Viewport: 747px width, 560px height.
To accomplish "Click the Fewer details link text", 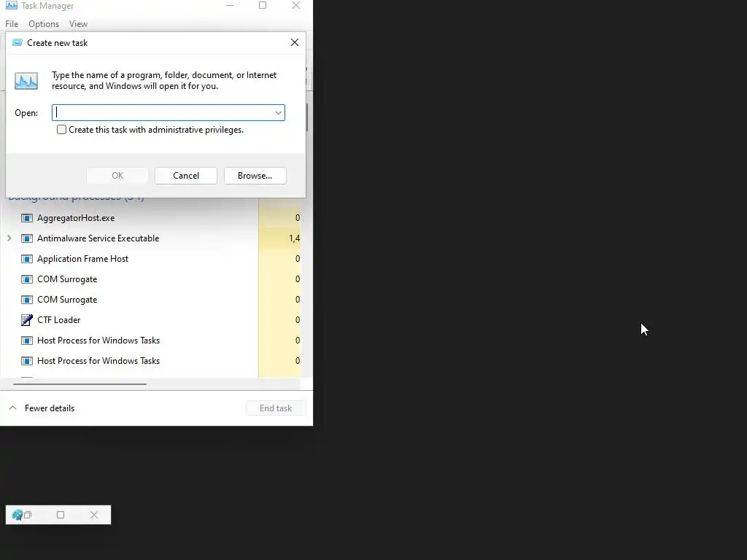I will [50, 408].
